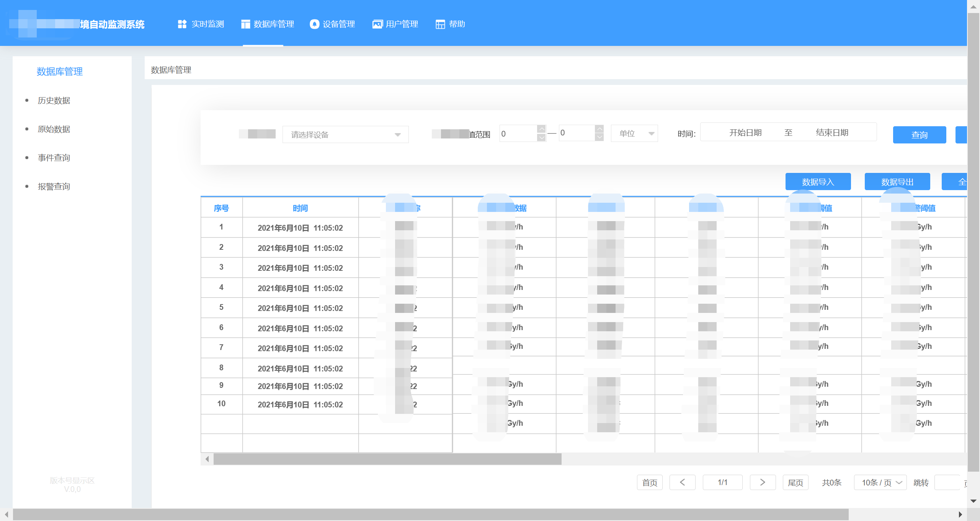Click the 跳转 page number input
This screenshot has width=980, height=521.
click(947, 482)
